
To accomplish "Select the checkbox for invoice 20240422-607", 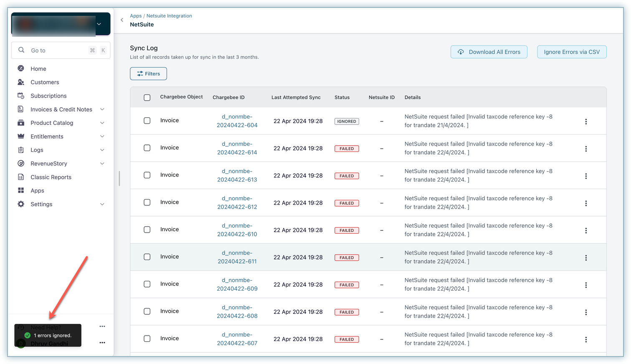I will click(147, 339).
